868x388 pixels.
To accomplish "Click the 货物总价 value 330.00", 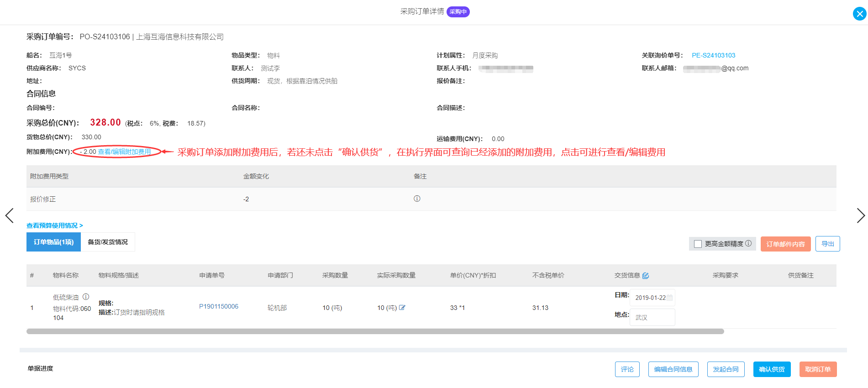I will [x=91, y=137].
